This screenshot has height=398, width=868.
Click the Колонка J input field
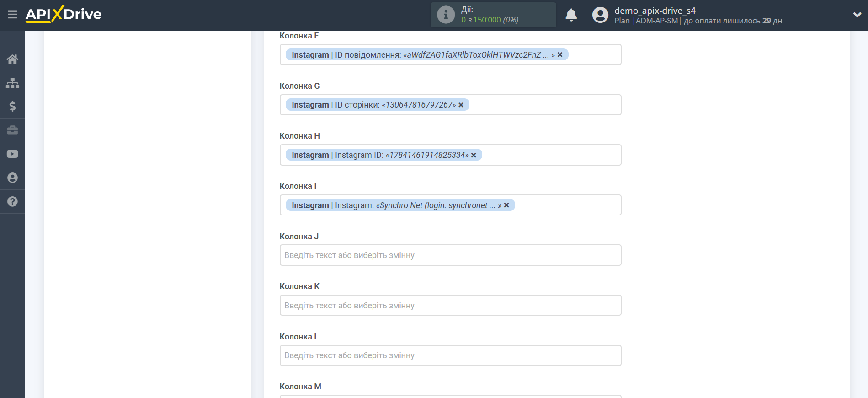450,255
